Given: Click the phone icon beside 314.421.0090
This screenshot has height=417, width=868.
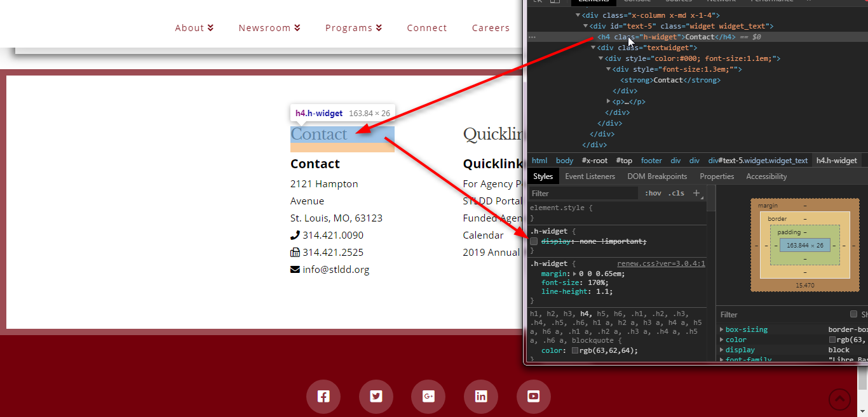Looking at the screenshot, I should (295, 235).
